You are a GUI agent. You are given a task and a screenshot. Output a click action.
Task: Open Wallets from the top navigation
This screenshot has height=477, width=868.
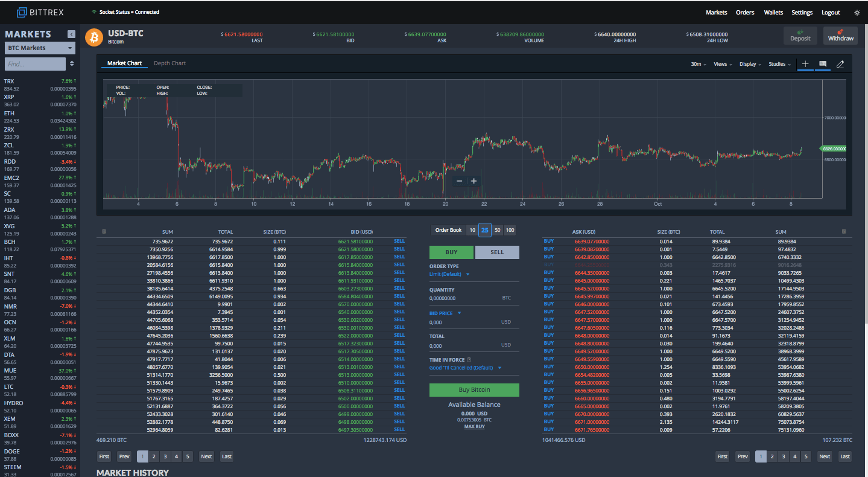coord(773,12)
